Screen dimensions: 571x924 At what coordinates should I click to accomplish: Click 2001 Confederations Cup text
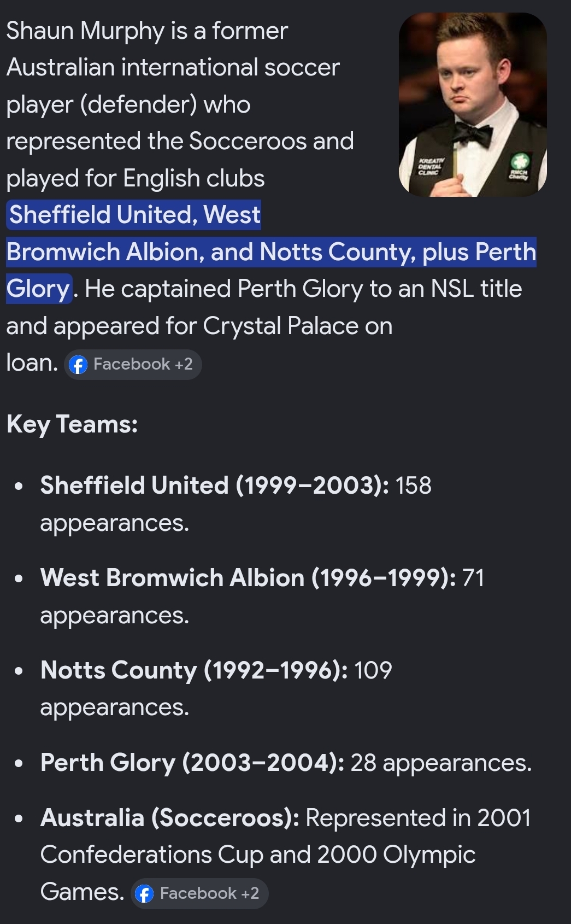[285, 837]
